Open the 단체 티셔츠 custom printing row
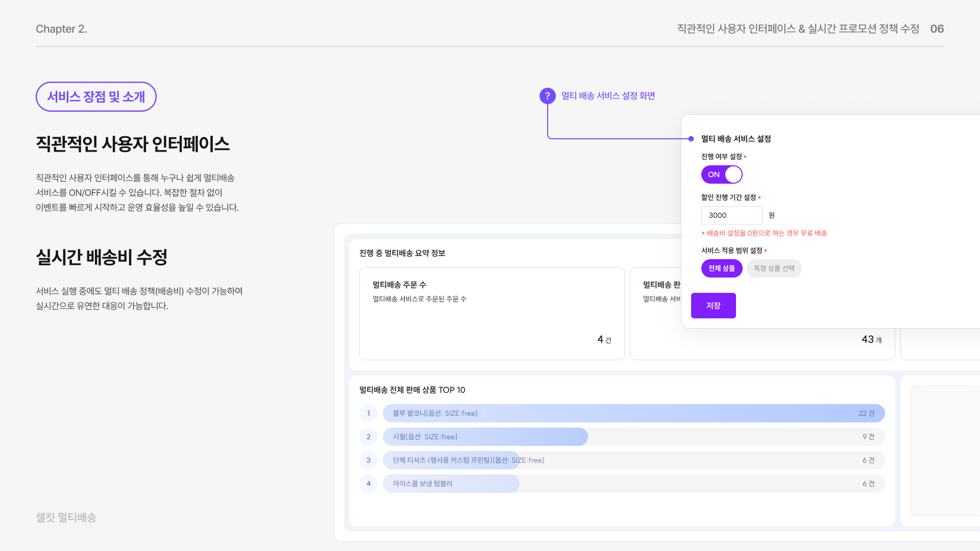 tap(633, 460)
